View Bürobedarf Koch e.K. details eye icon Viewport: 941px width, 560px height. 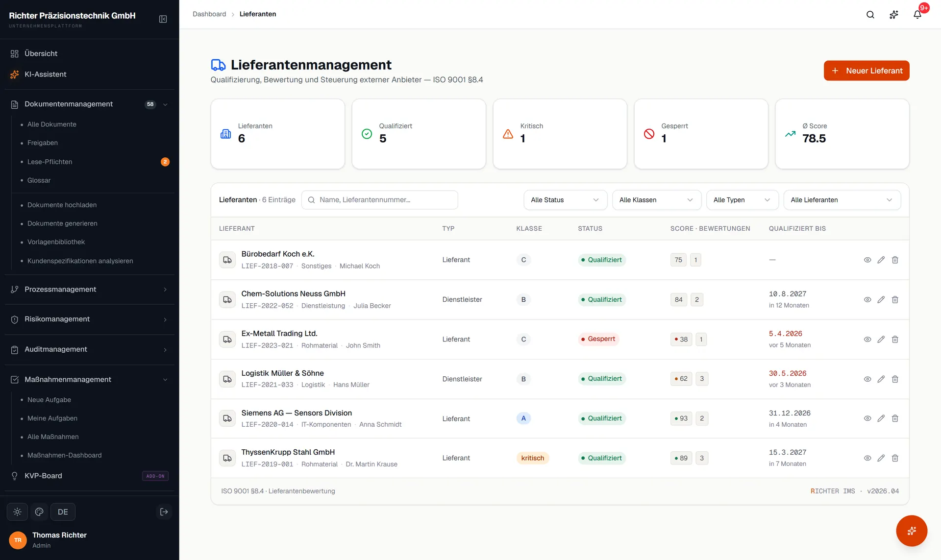pos(867,260)
